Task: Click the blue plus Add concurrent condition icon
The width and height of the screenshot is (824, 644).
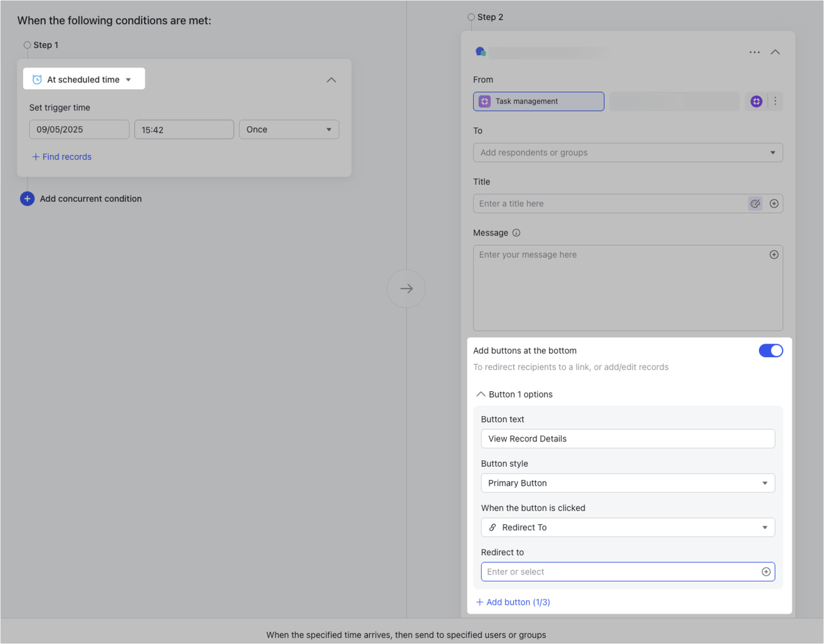Action: pos(27,199)
